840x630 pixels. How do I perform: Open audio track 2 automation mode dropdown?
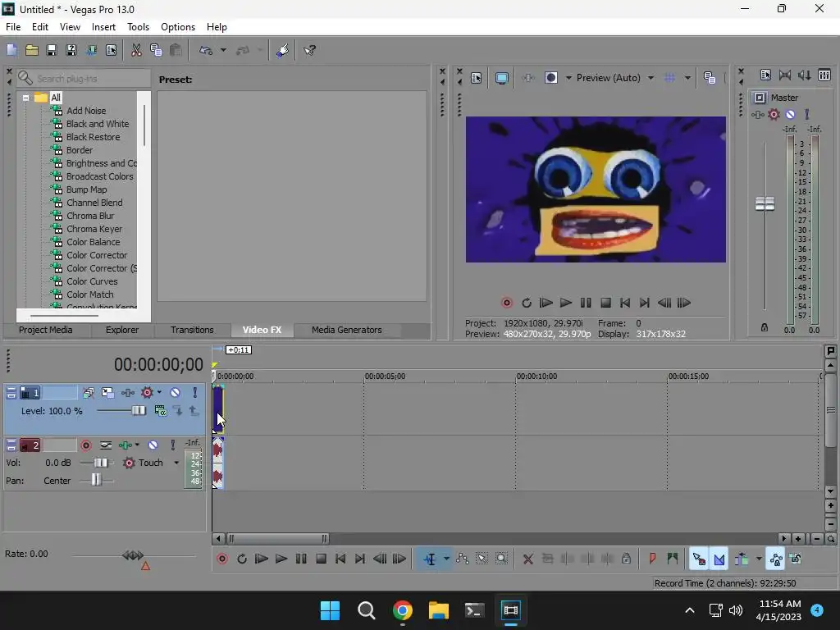[176, 463]
